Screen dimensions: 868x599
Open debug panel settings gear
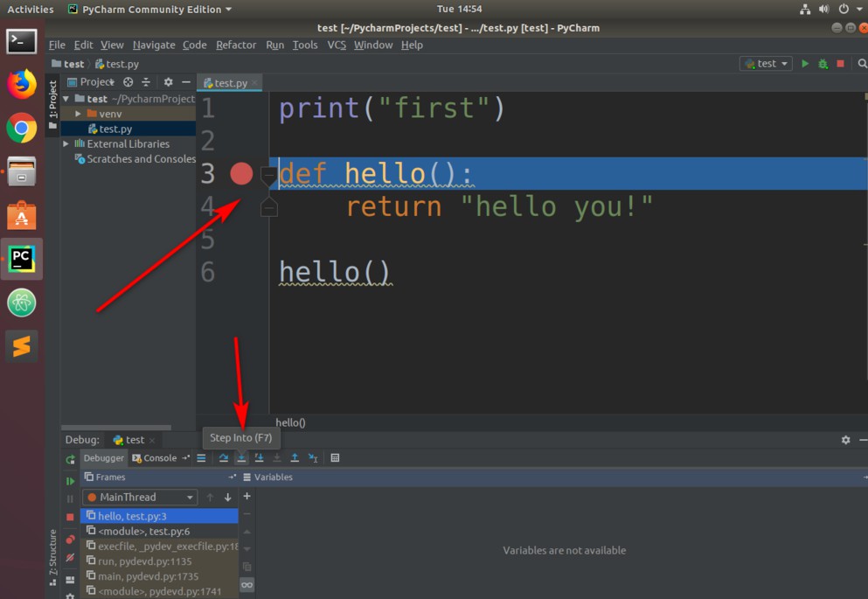tap(846, 440)
